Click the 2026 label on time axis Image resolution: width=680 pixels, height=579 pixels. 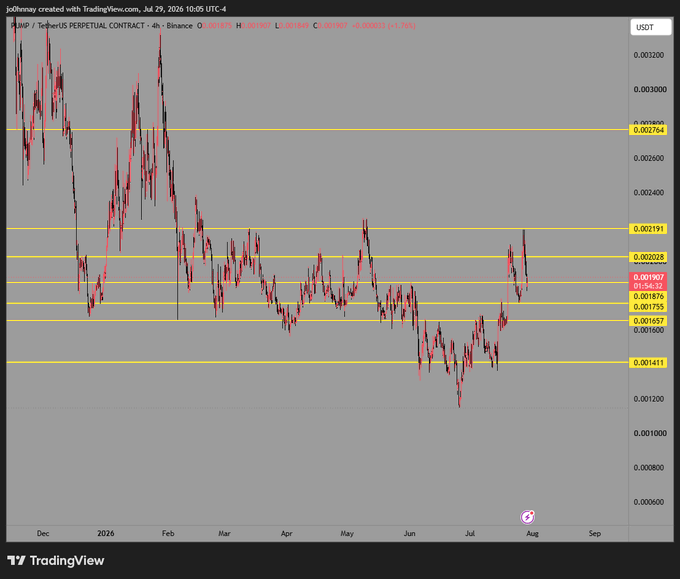tap(106, 533)
